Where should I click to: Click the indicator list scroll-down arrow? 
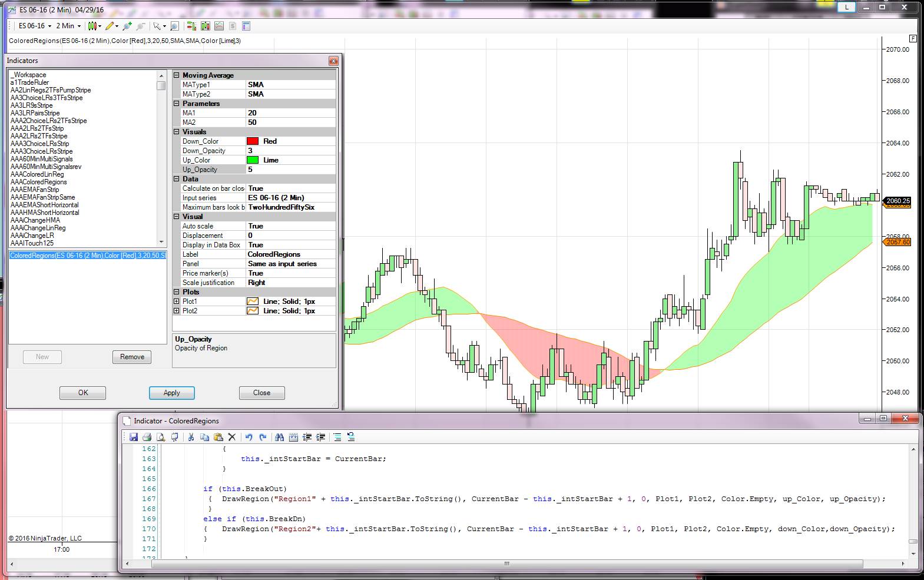161,242
